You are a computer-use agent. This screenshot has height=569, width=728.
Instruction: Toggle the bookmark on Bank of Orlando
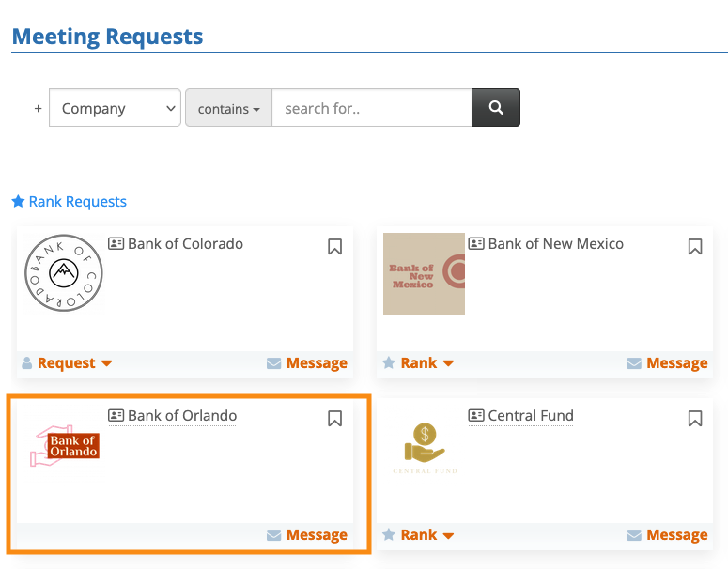point(334,419)
